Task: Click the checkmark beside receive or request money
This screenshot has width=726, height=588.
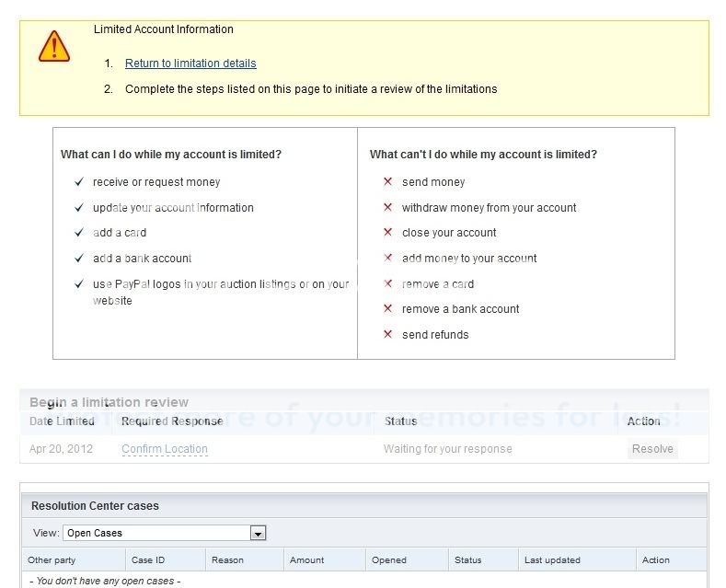Action: point(79,181)
